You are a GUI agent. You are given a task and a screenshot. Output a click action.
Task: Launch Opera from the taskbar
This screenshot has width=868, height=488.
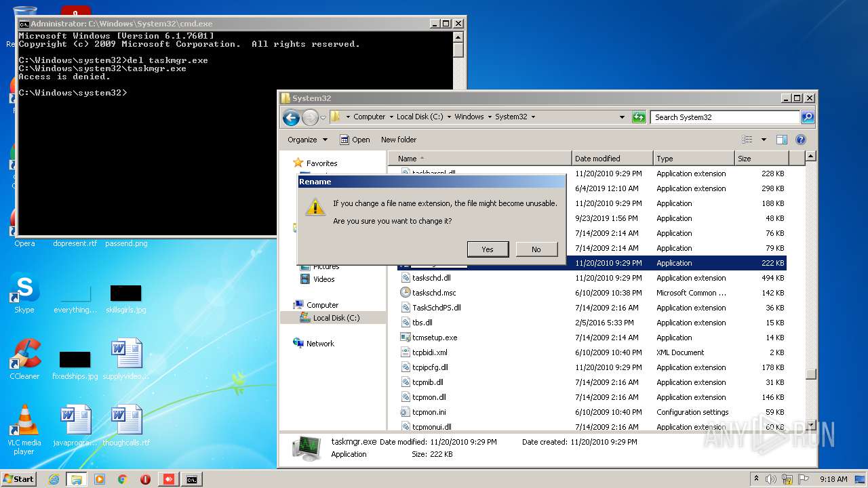tap(145, 479)
